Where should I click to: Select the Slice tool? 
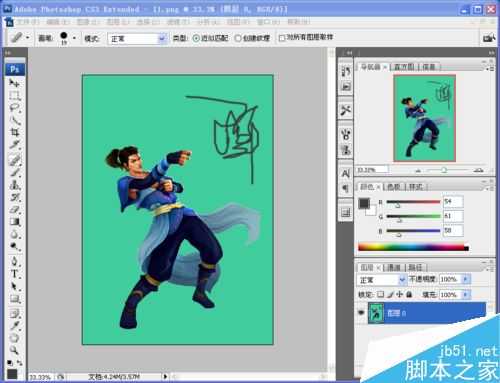pyautogui.click(x=14, y=145)
